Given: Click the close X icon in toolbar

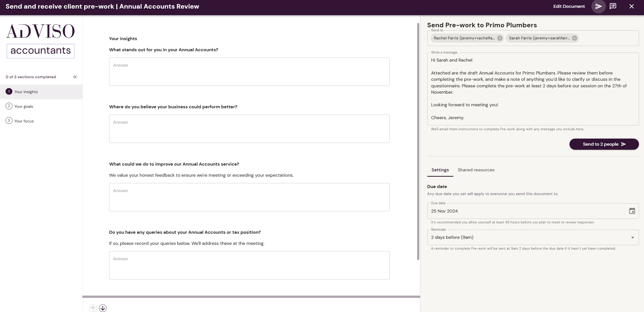Looking at the screenshot, I should point(632,6).
